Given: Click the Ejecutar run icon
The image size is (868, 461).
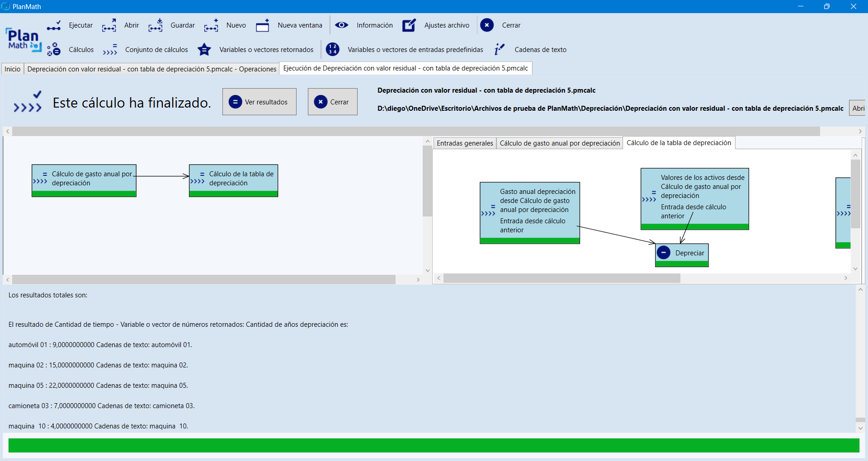Looking at the screenshot, I should tap(54, 26).
